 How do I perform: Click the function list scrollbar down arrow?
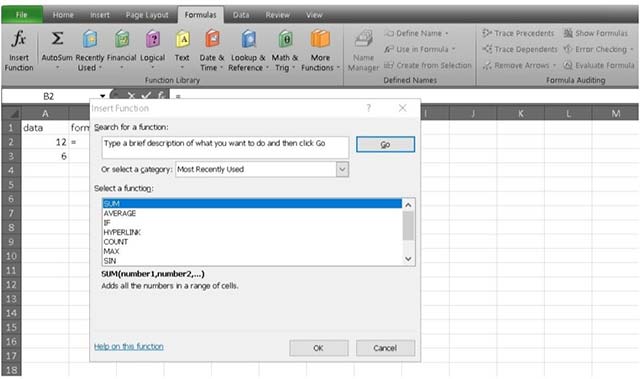[408, 259]
